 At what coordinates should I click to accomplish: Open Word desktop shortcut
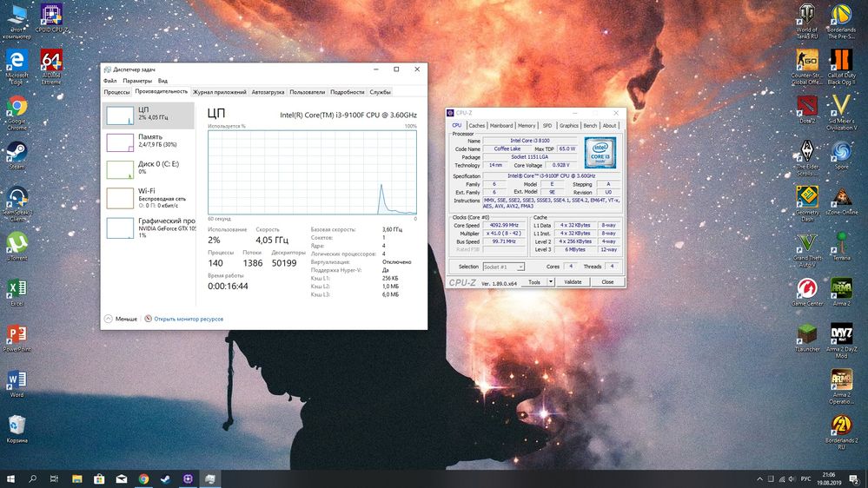click(17, 384)
